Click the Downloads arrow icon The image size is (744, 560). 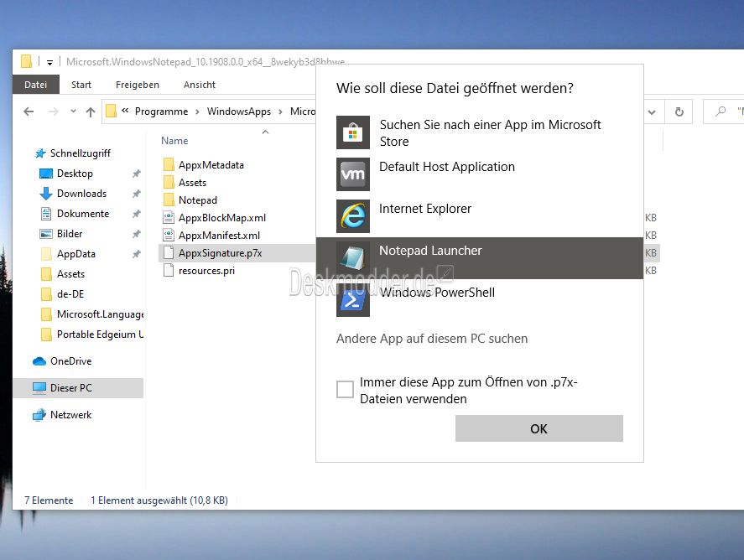pyautogui.click(x=46, y=194)
